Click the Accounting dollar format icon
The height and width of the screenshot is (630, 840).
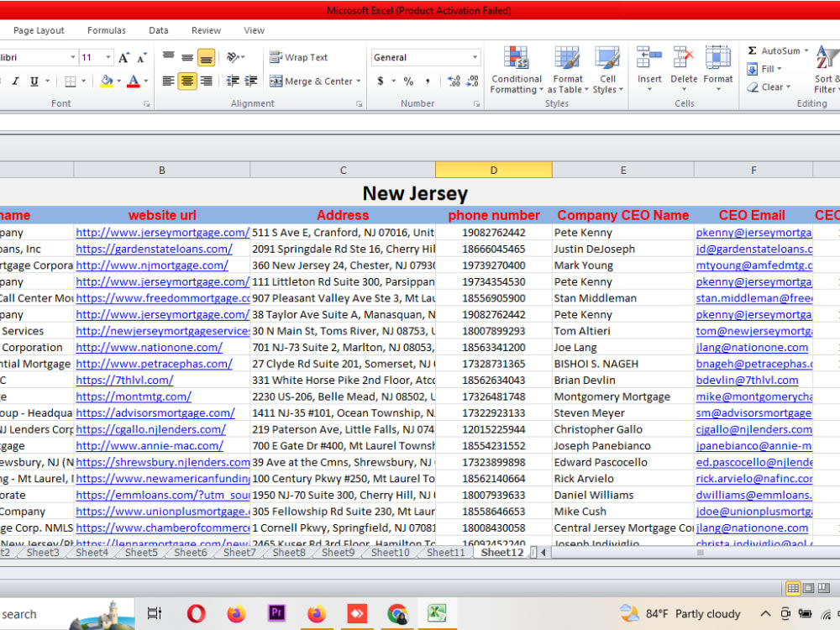click(381, 81)
